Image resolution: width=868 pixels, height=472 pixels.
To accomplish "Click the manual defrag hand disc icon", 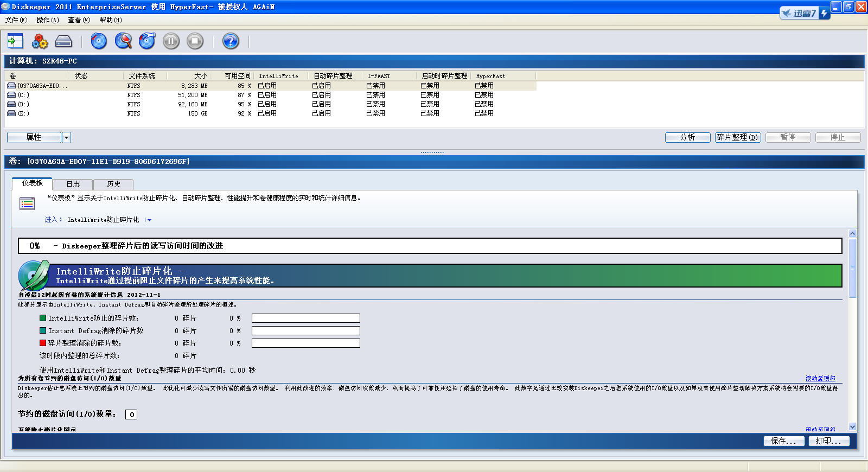I will (x=147, y=41).
